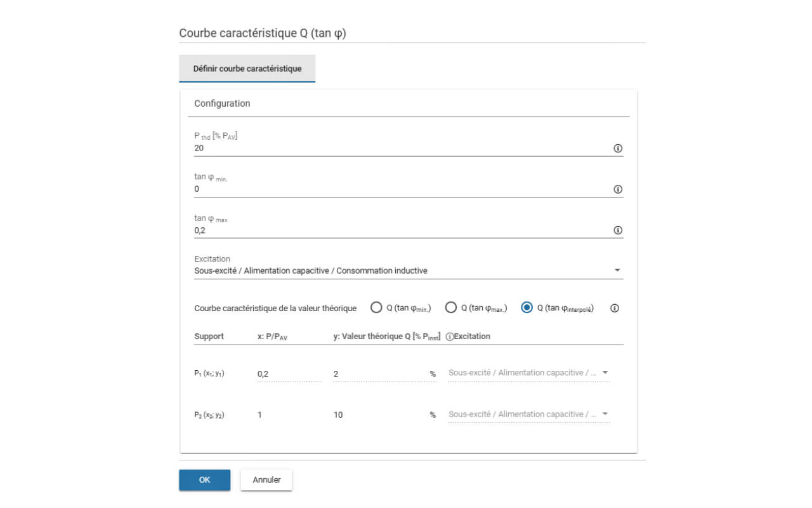Click info icon for tan φ max. field

pyautogui.click(x=618, y=231)
